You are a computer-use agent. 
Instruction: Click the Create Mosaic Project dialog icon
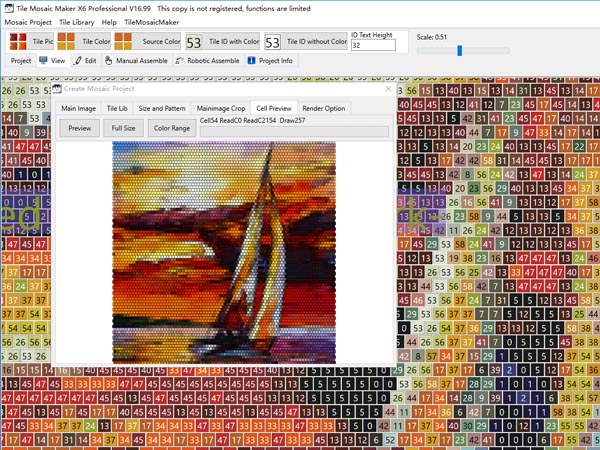click(x=57, y=89)
